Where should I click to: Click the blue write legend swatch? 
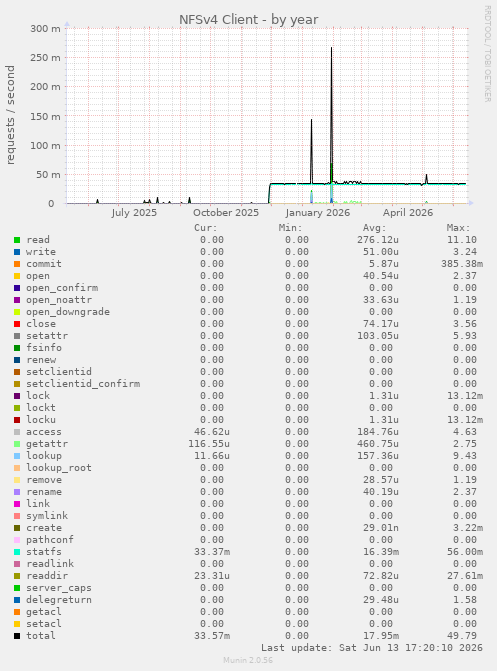pos(17,252)
